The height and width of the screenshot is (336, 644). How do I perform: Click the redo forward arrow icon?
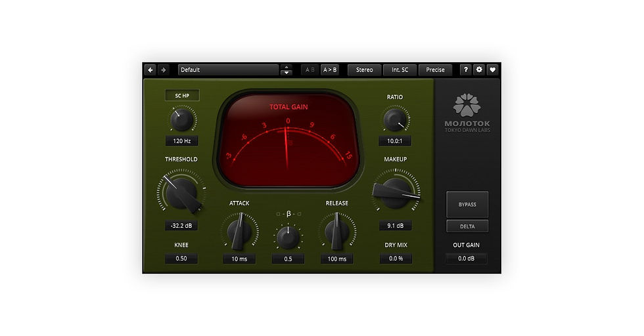click(164, 70)
